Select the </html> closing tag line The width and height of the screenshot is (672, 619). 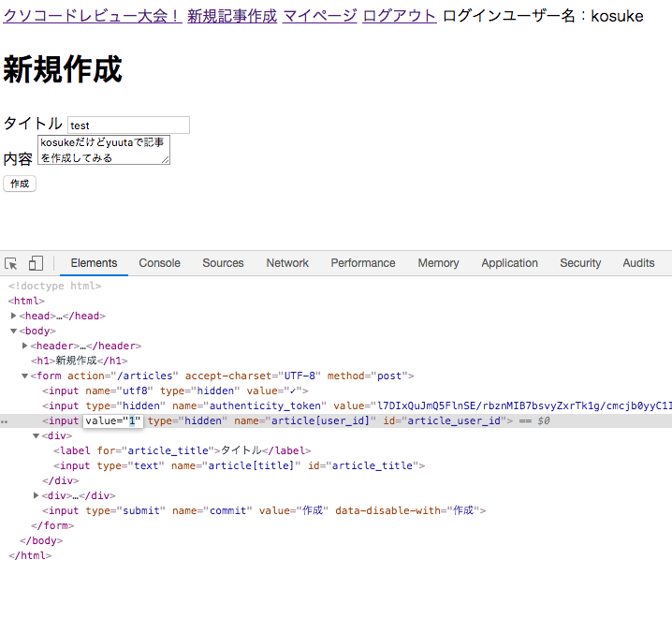pyautogui.click(x=30, y=555)
